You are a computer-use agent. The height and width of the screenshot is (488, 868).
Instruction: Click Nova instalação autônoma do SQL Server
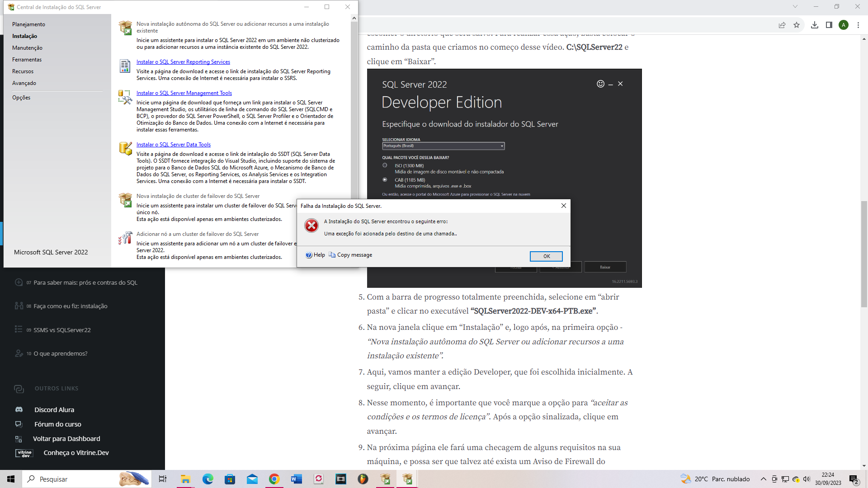pos(233,27)
